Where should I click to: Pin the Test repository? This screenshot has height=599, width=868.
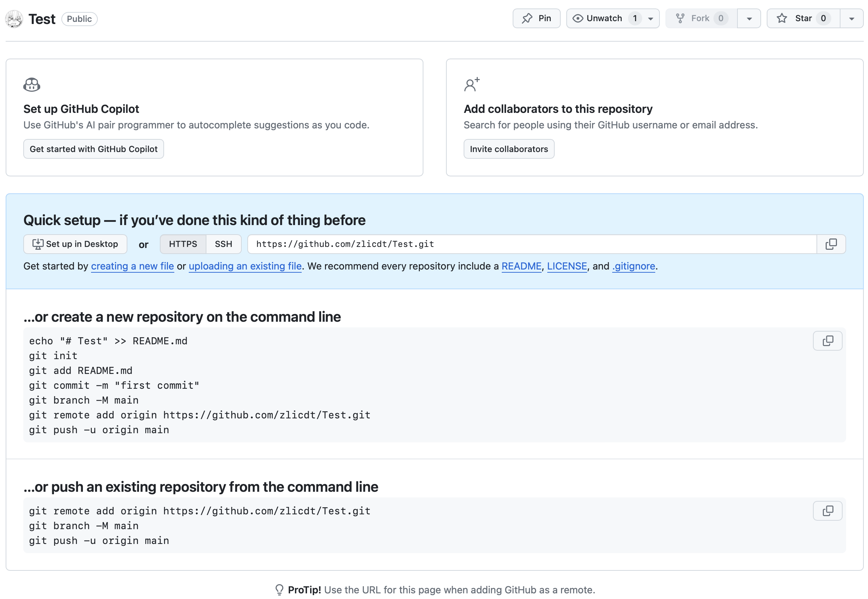click(536, 18)
